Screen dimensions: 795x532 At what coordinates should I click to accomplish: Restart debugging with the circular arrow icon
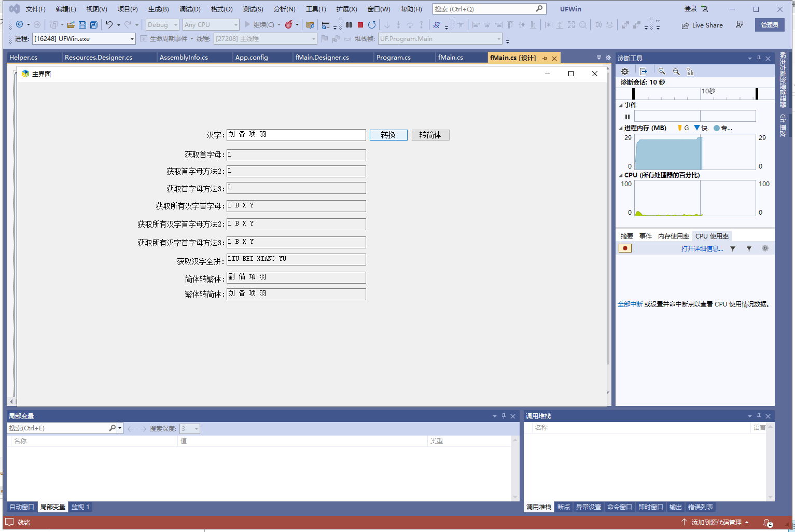372,24
